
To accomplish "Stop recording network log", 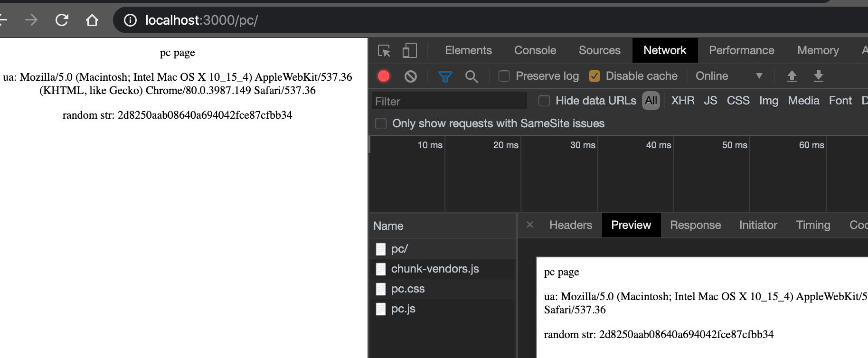I will point(384,76).
